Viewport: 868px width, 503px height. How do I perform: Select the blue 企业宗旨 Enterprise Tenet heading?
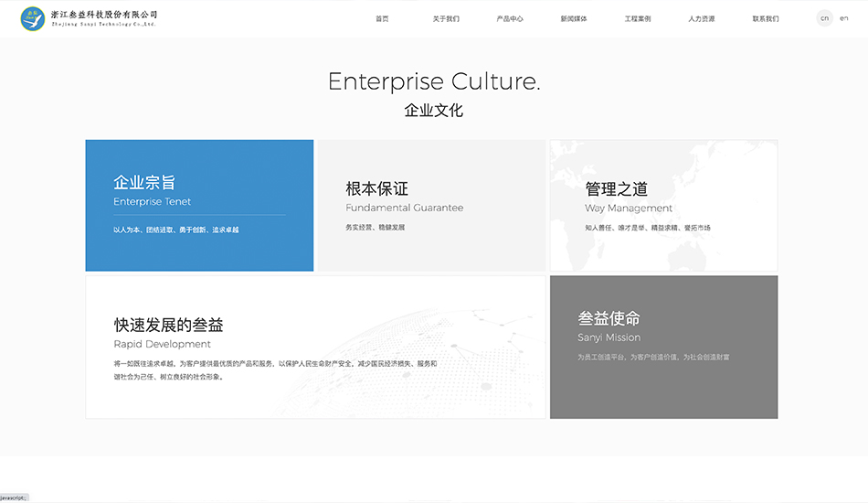tap(144, 183)
